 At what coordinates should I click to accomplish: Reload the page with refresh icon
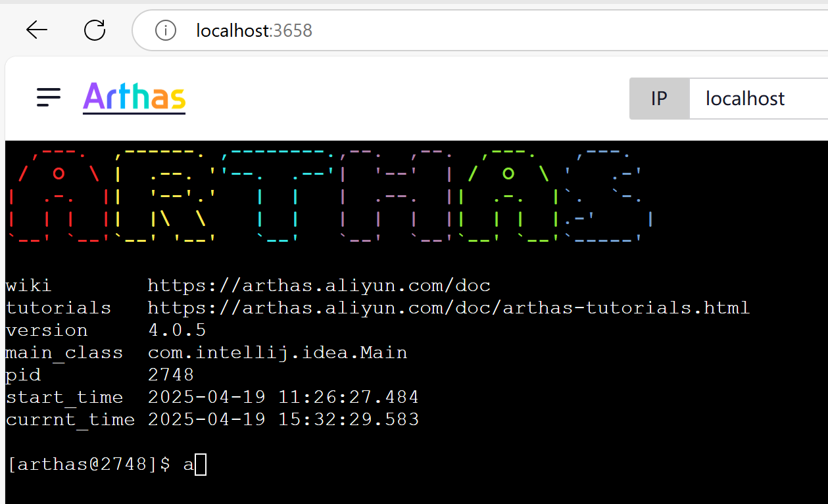[x=95, y=30]
